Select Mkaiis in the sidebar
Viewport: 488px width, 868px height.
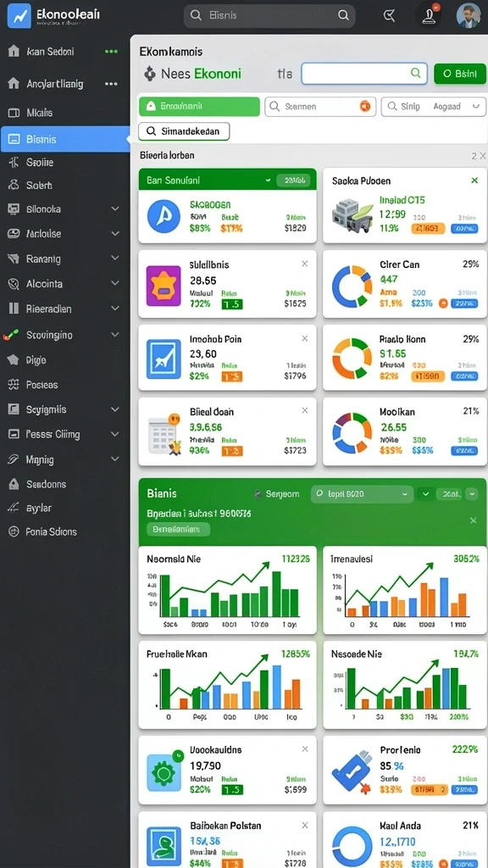65,113
